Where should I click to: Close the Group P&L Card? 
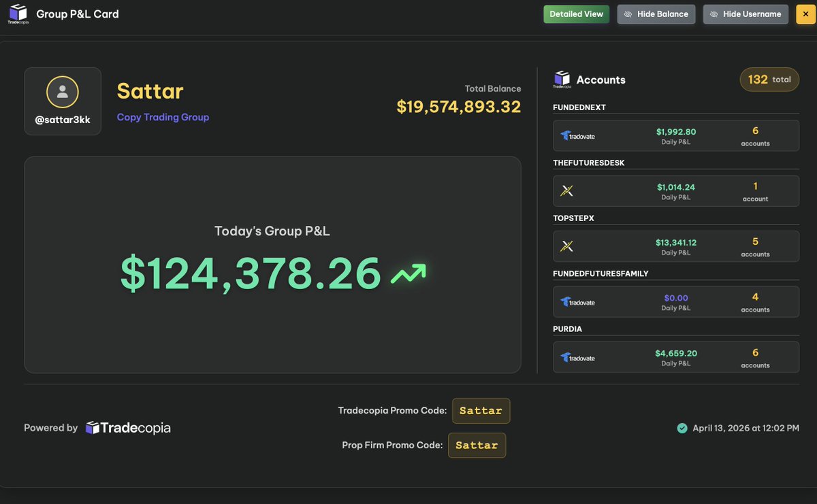click(805, 14)
